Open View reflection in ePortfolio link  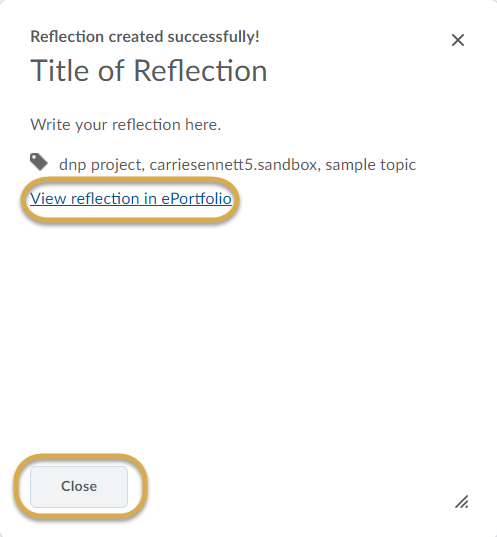click(131, 199)
